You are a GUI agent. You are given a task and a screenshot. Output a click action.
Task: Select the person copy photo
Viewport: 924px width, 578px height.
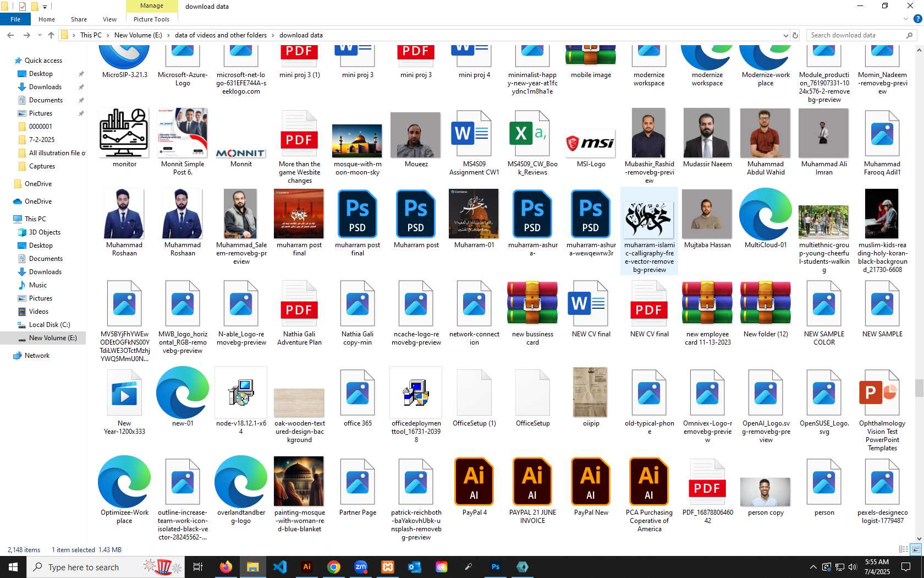(765, 492)
